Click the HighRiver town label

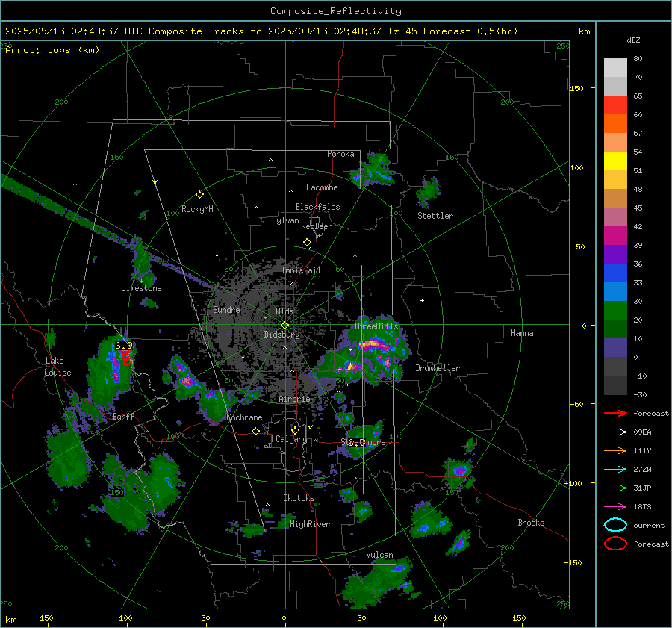point(310,524)
